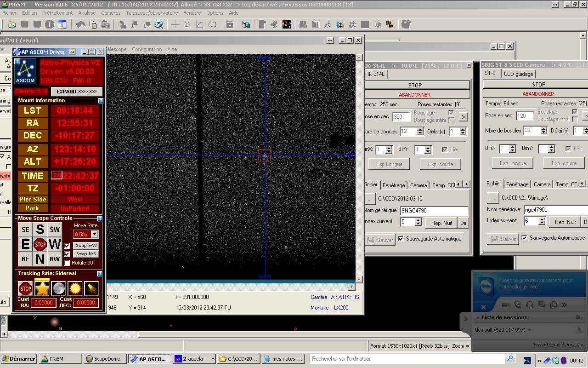The image size is (588, 368).
Task: Toggle the Swap E/W checkbox
Action: point(67,246)
